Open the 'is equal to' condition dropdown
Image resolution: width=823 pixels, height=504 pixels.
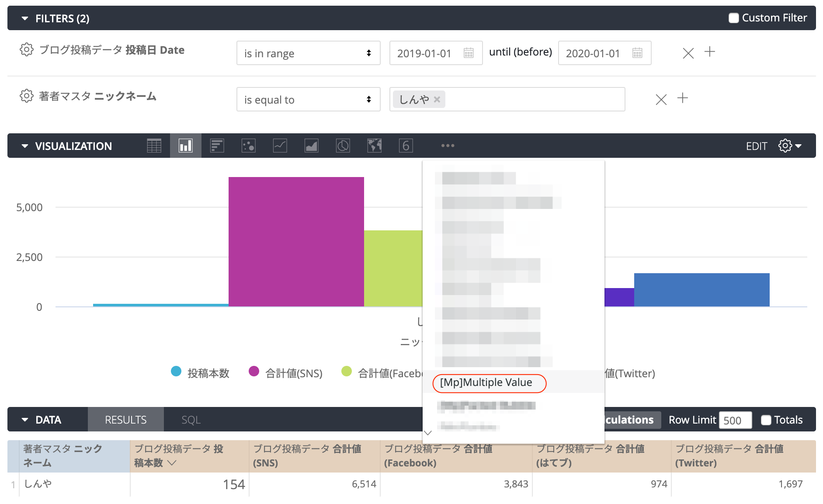click(308, 99)
